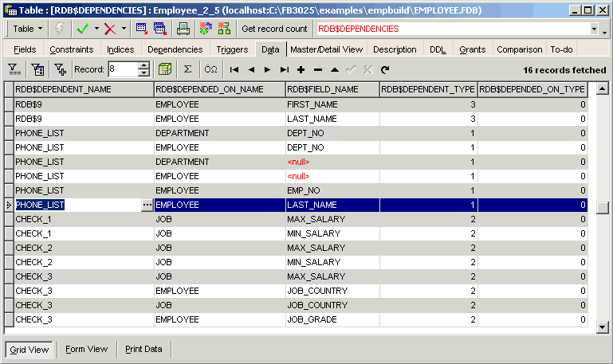The image size is (613, 364).
Task: Toggle the OEM-to-ANSI conversion icon
Action: coord(210,69)
